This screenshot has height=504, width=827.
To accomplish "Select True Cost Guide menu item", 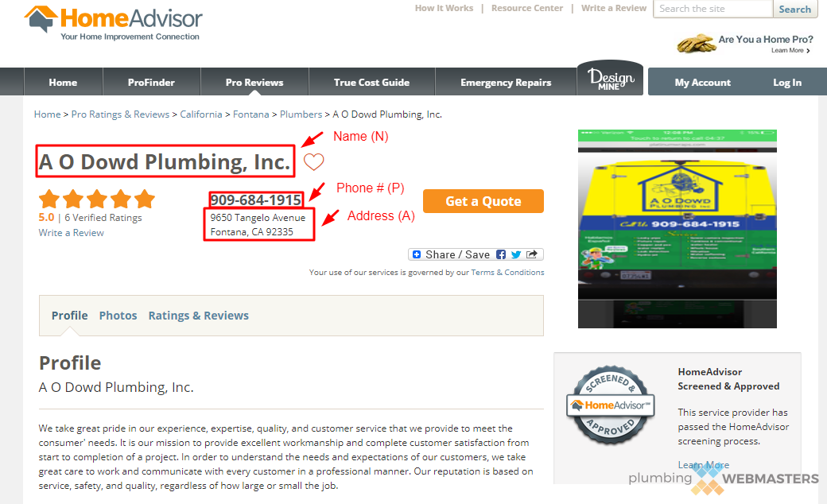I will (371, 82).
